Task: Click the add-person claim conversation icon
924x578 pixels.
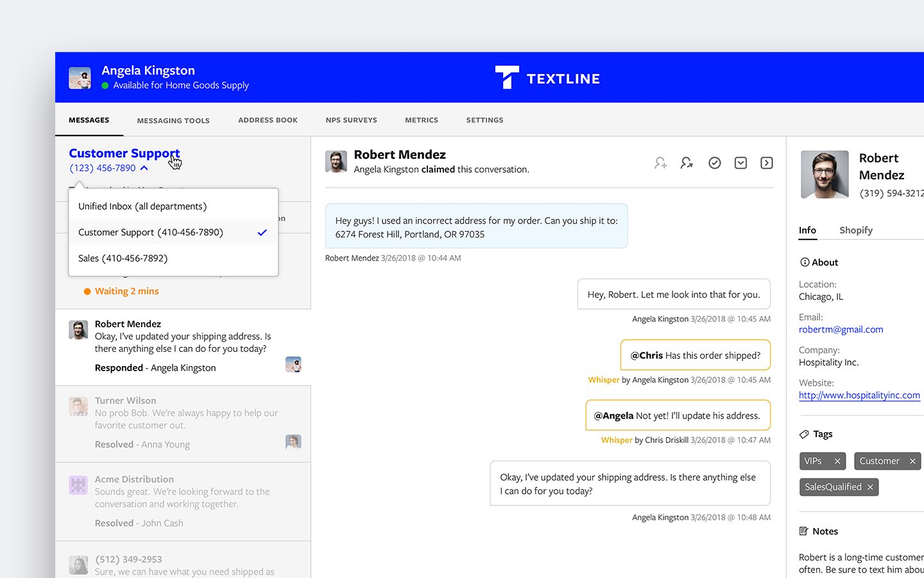Action: pos(660,163)
